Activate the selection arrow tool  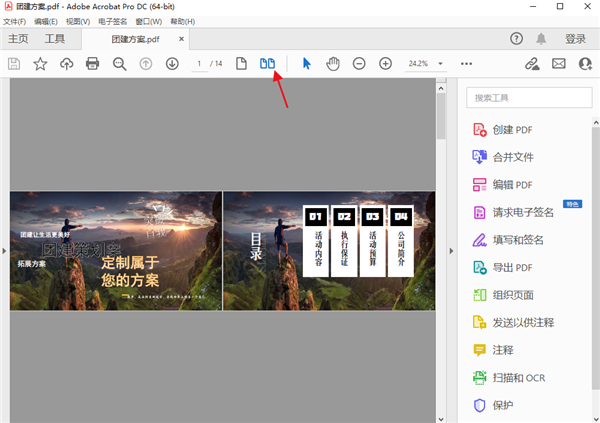(x=307, y=64)
